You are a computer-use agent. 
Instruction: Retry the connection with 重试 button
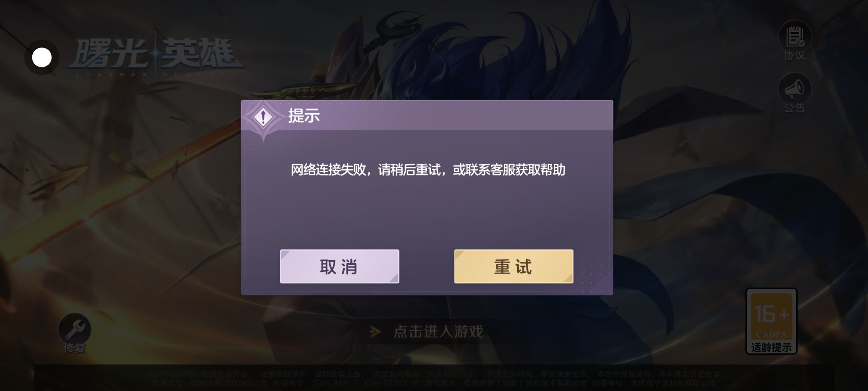coord(514,266)
